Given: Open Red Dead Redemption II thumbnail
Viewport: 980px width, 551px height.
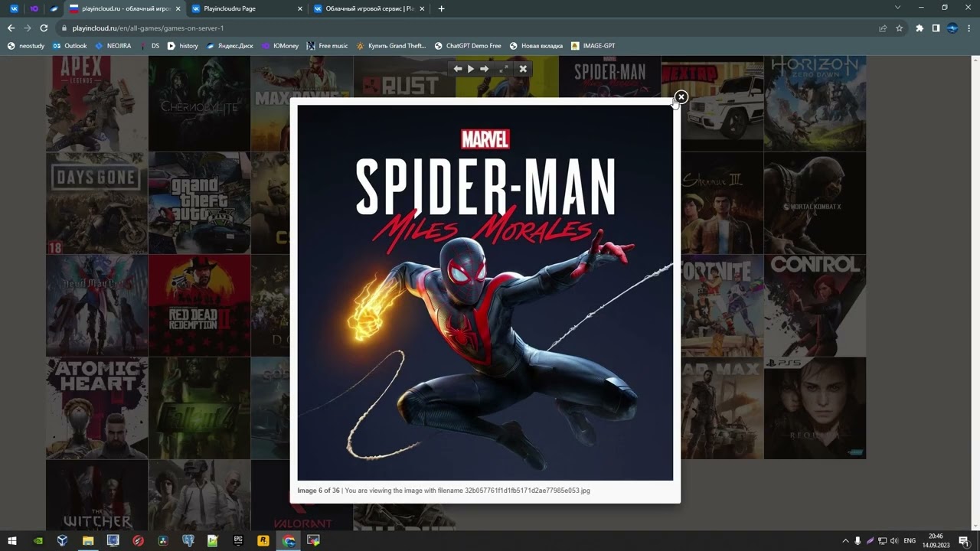Looking at the screenshot, I should click(199, 305).
